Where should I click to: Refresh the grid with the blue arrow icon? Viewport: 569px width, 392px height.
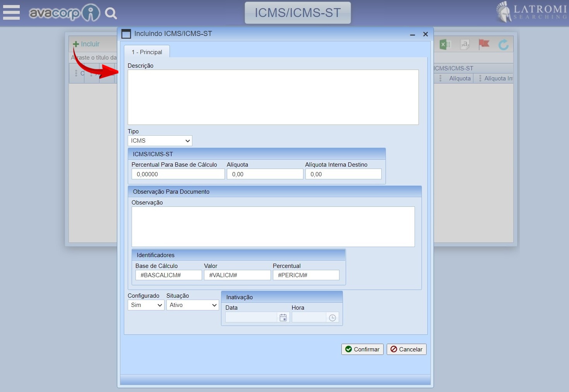click(503, 45)
